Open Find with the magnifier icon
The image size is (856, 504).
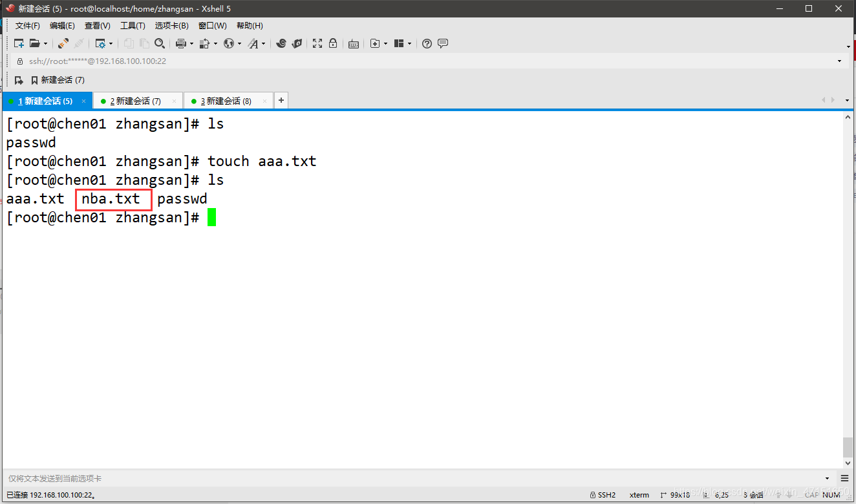pos(159,43)
